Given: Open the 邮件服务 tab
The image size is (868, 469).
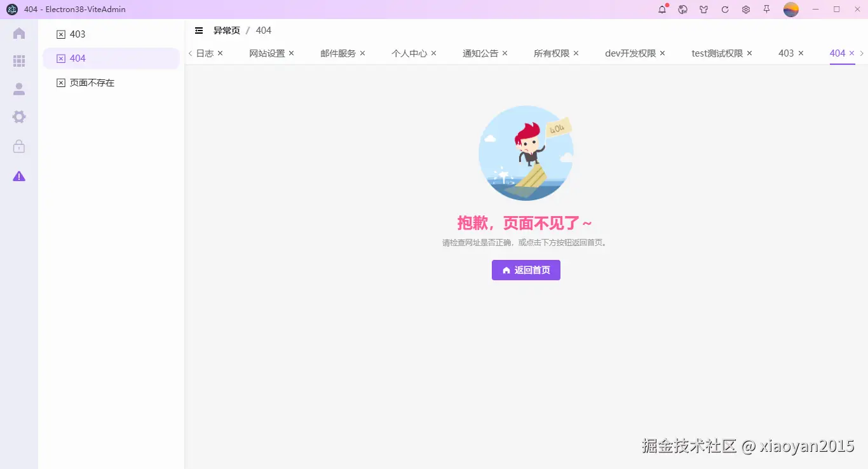Looking at the screenshot, I should click(x=337, y=53).
